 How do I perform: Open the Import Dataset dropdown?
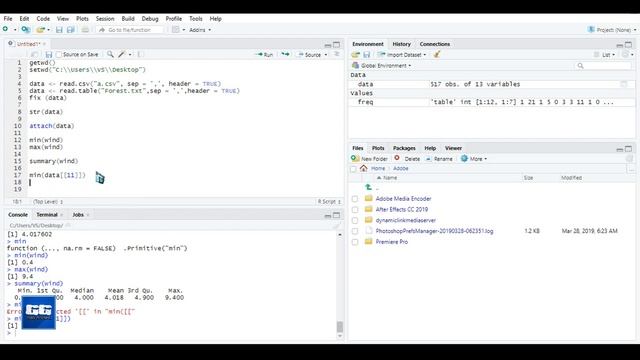coord(402,55)
